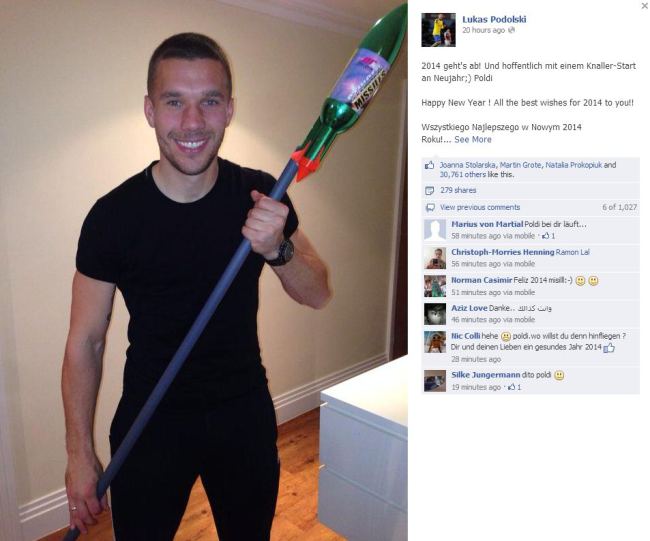Viewport: 650px width, 541px height.
Task: Expand View previous comments
Action: [480, 207]
